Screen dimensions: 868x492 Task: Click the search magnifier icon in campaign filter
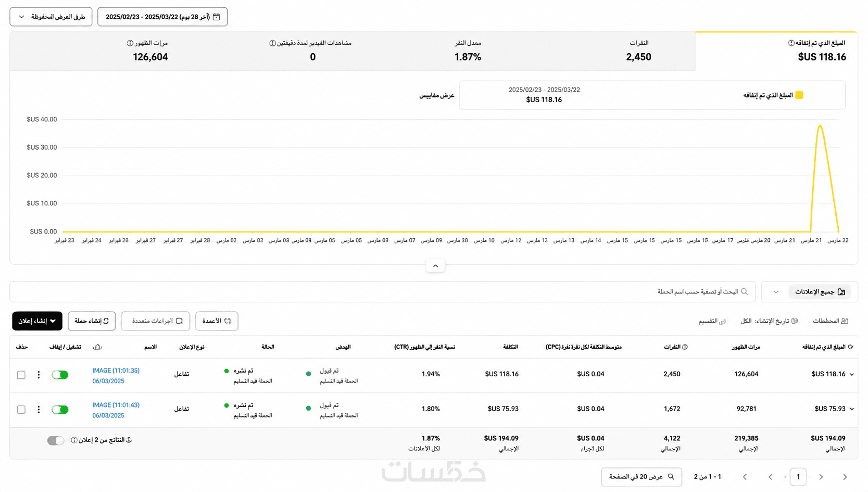(x=745, y=292)
